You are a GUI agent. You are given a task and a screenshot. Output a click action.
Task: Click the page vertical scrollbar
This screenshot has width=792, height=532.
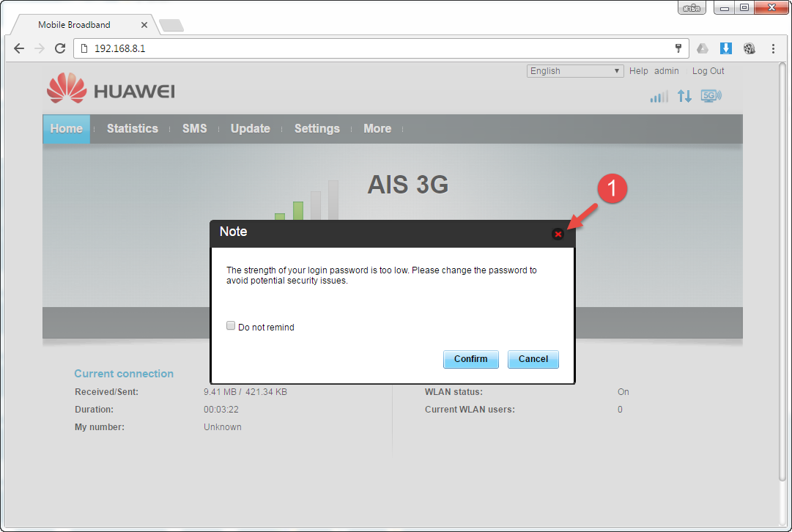[782, 272]
